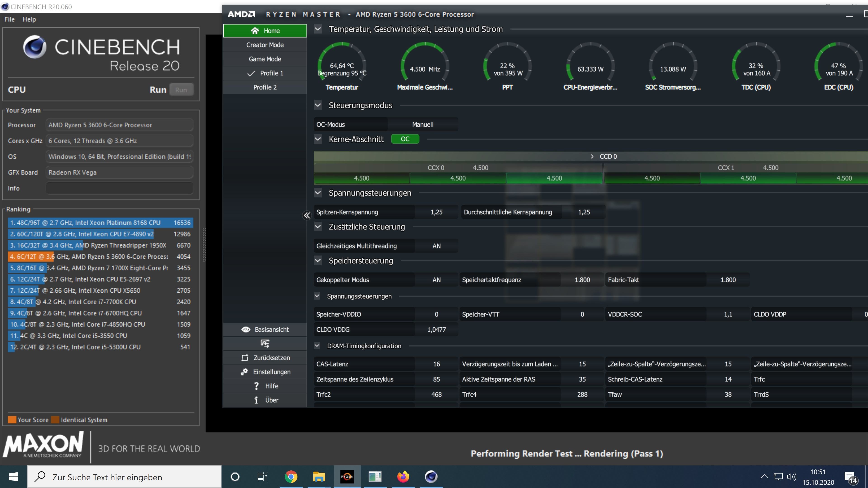Switch to Game Mode profile
868x488 pixels.
[x=265, y=58]
